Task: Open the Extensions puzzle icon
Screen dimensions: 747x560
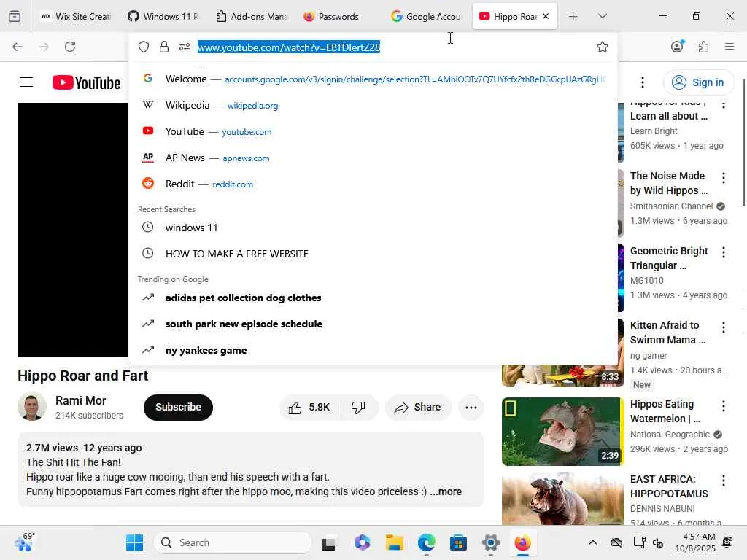Action: coord(703,47)
